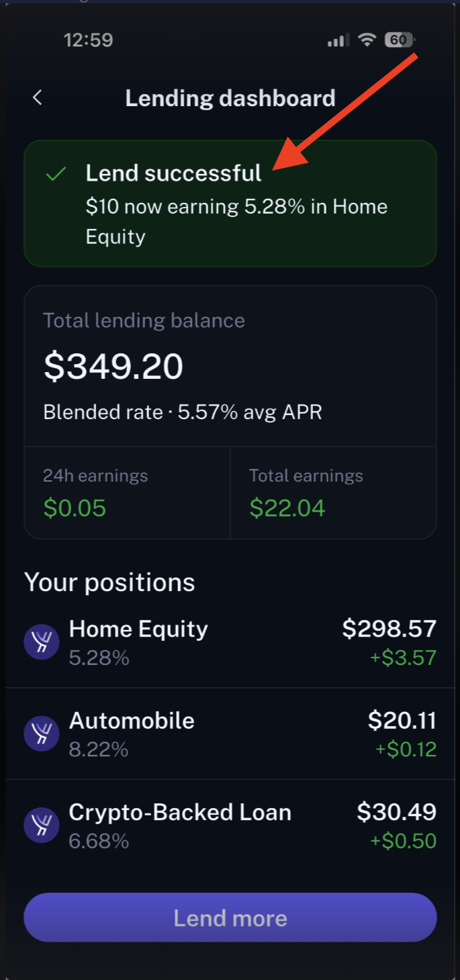Tap the Total earnings $22.04 tile
The image size is (460, 980).
point(334,493)
